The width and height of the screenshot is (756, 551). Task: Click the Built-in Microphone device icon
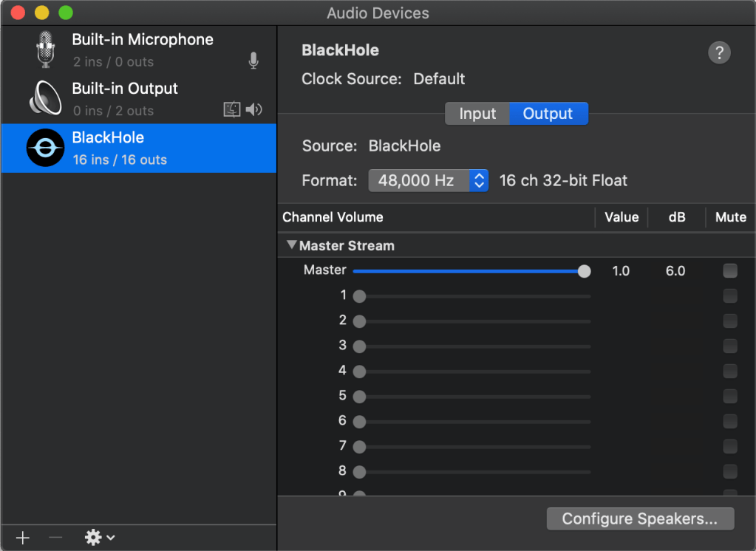[46, 49]
